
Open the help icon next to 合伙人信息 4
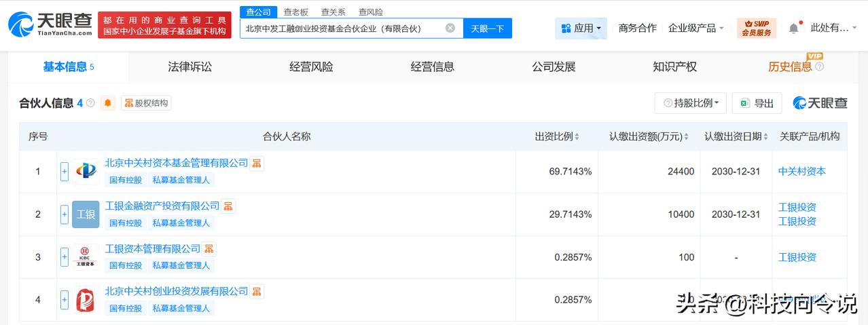coord(91,103)
